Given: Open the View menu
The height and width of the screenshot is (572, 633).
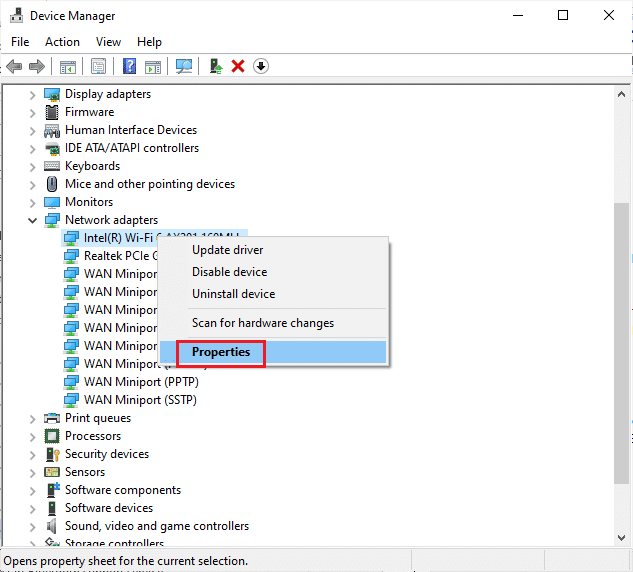Looking at the screenshot, I should click(x=108, y=42).
